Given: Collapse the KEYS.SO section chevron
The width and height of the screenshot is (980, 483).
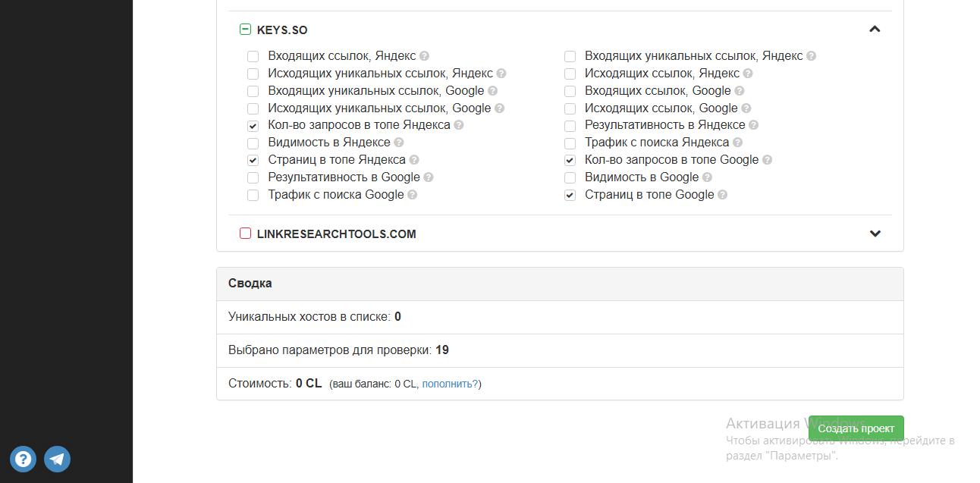Looking at the screenshot, I should pos(875,30).
